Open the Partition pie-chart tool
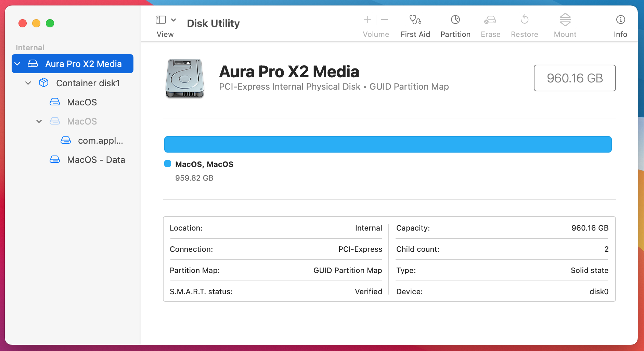The height and width of the screenshot is (351, 644). coord(455,19)
